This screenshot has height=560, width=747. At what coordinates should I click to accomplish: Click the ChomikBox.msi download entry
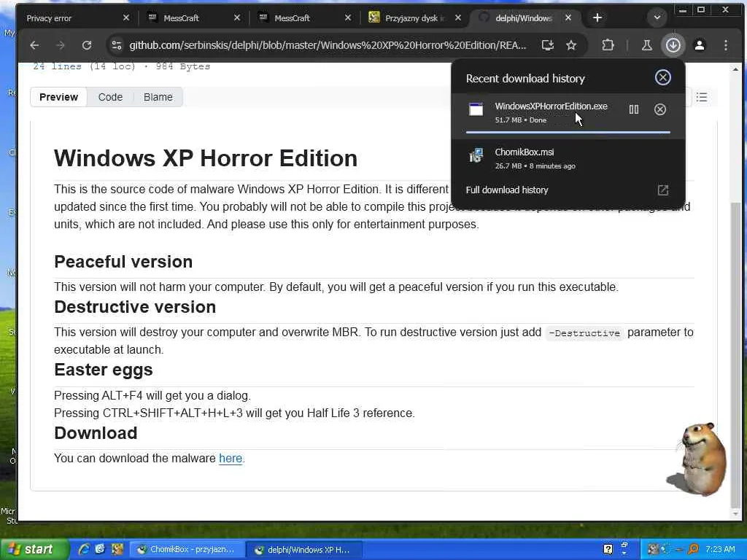[567, 158]
